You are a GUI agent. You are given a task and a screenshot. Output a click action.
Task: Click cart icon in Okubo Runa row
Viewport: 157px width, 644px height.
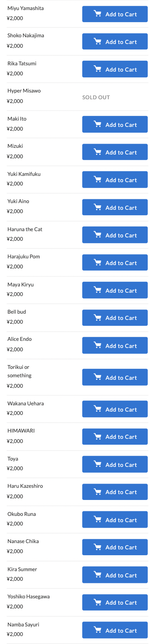pos(97,520)
